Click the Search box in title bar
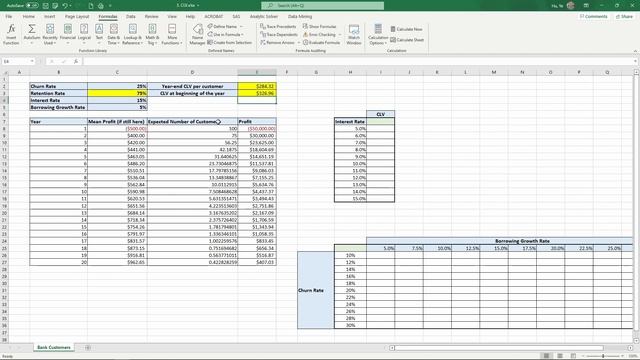 point(322,6)
